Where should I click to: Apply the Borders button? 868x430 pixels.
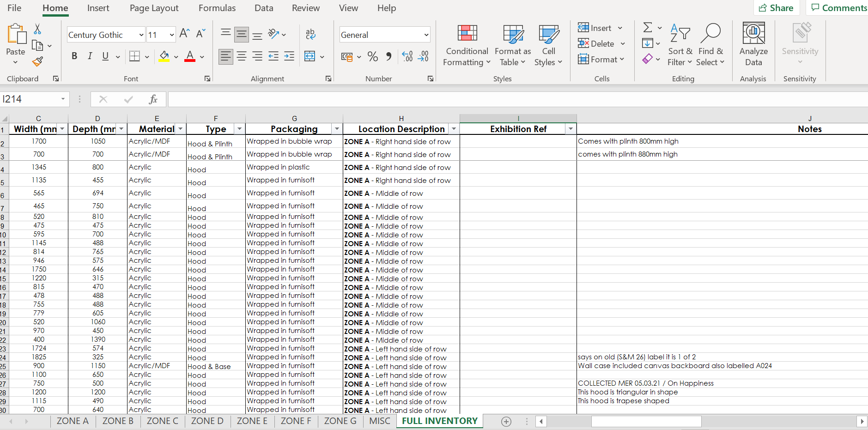(134, 56)
